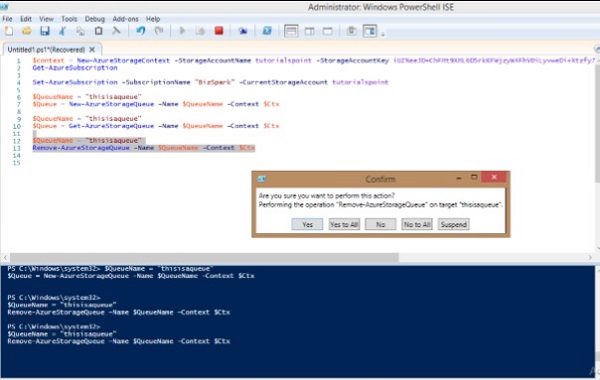Stop the operation with the red square icon
Image resolution: width=600 pixels, height=380 pixels.
(x=219, y=31)
